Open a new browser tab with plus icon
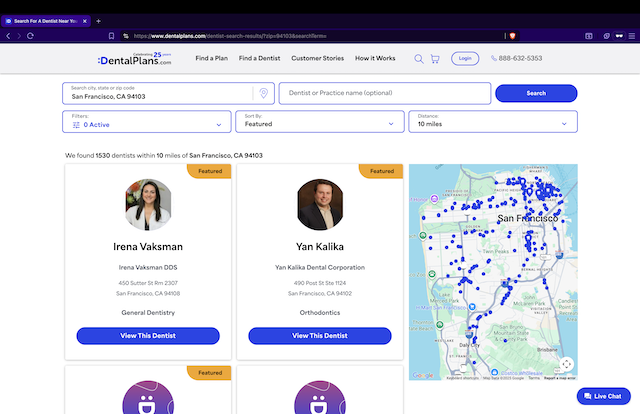This screenshot has height=414, width=640. (98, 21)
